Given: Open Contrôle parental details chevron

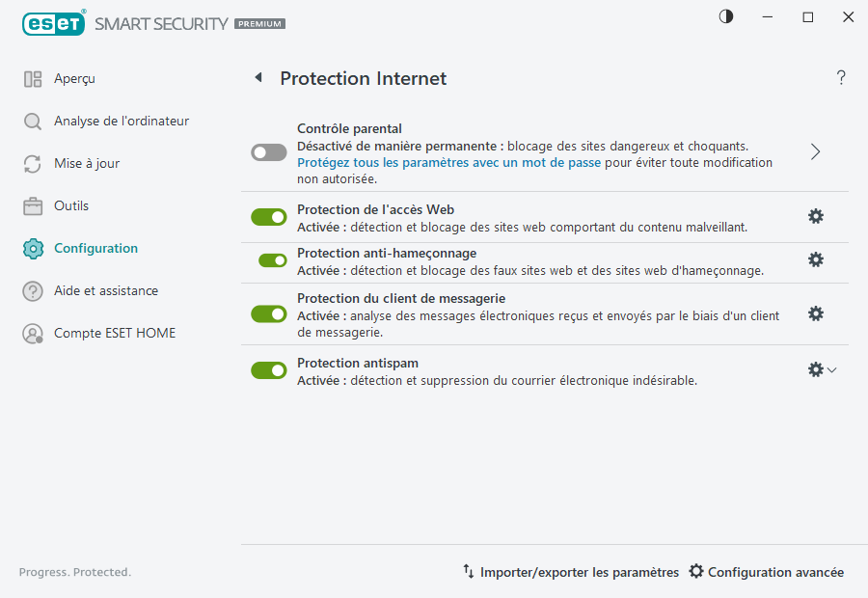Looking at the screenshot, I should click(x=815, y=151).
